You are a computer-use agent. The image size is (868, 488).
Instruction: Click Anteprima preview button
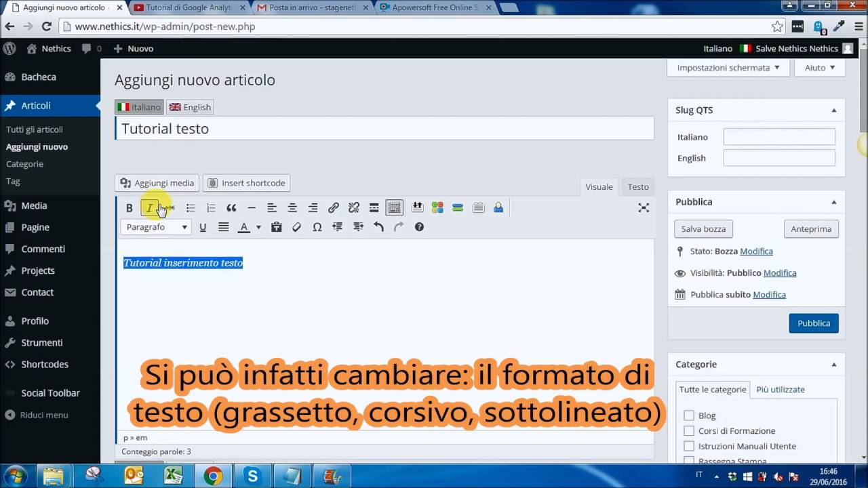point(811,229)
